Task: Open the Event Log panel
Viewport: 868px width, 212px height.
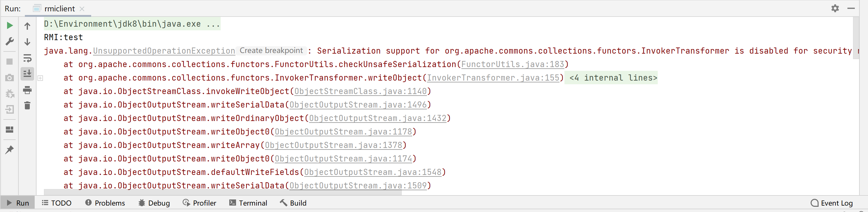Action: click(831, 203)
